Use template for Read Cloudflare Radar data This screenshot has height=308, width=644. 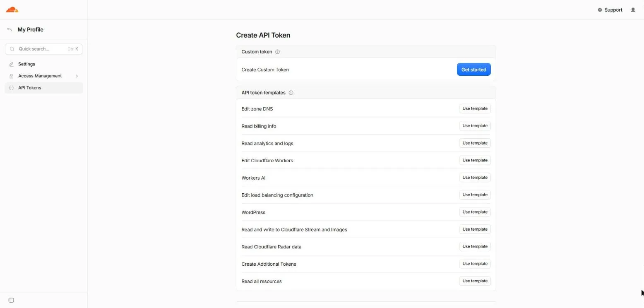475,247
